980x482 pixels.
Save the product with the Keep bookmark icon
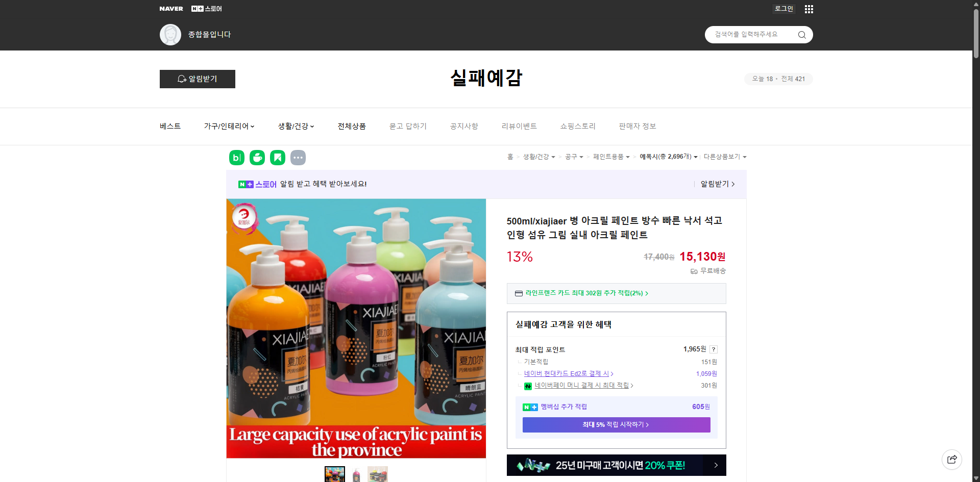(x=277, y=157)
